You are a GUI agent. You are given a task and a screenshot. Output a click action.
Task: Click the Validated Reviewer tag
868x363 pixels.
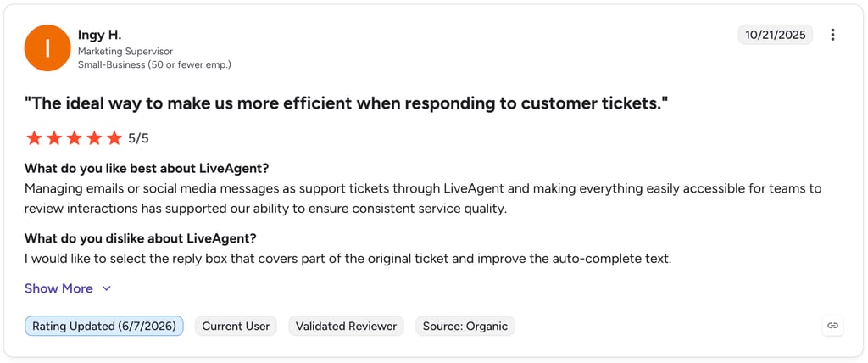[347, 326]
